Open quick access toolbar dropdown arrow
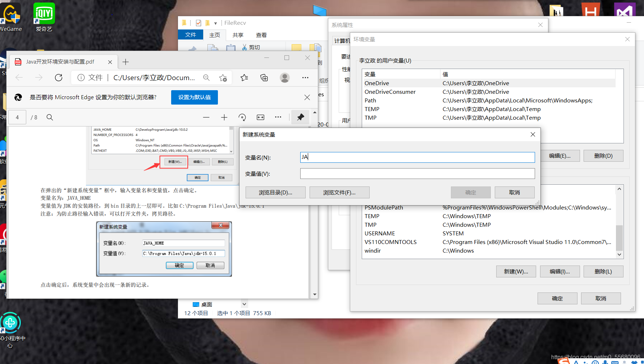This screenshot has width=644, height=364. pos(215,23)
